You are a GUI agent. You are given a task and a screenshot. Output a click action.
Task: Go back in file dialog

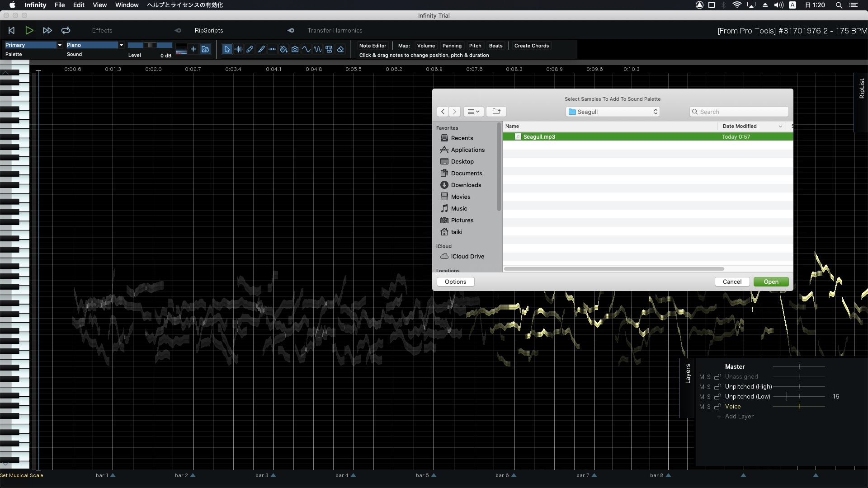[x=443, y=112]
